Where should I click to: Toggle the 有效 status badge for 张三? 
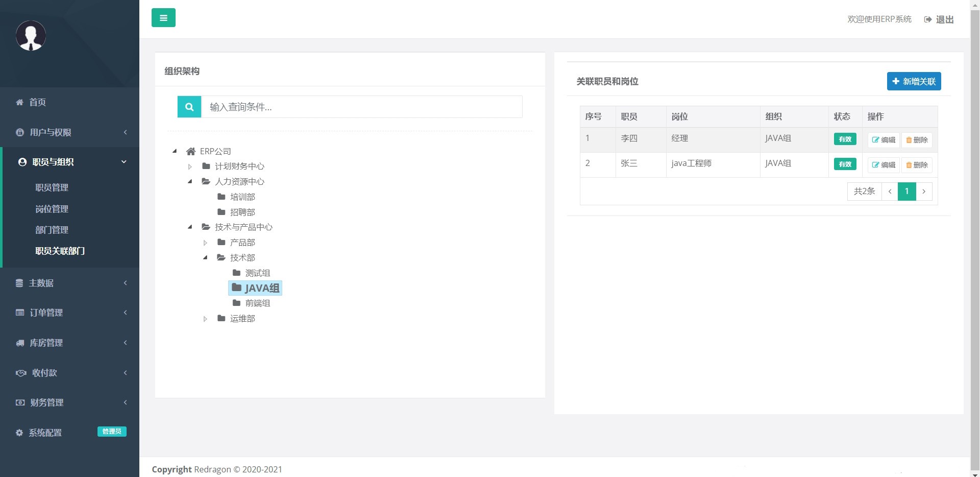tap(845, 164)
